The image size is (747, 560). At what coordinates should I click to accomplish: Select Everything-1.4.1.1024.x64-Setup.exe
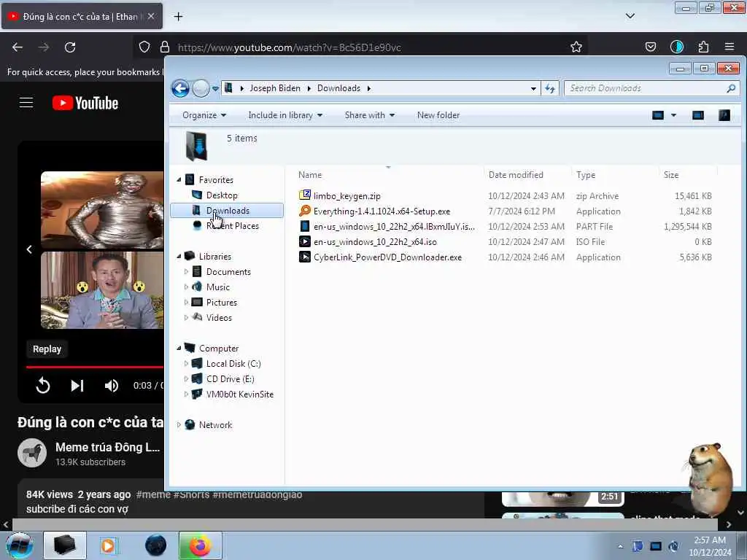coord(382,211)
